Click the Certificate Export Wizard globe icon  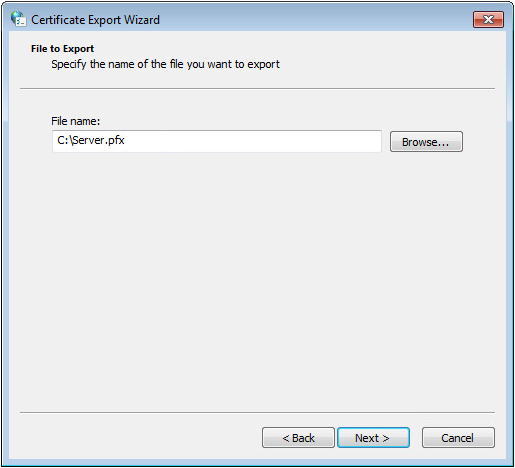[18, 19]
